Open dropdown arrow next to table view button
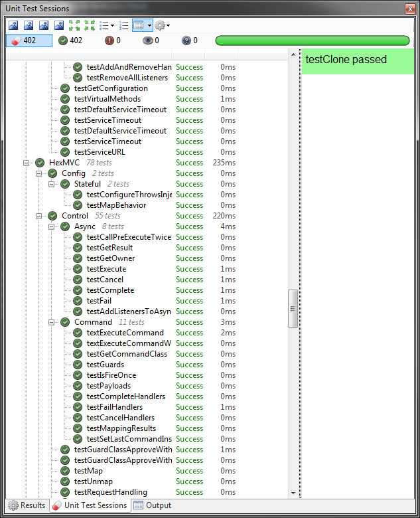The width and height of the screenshot is (420, 518). coord(150,25)
